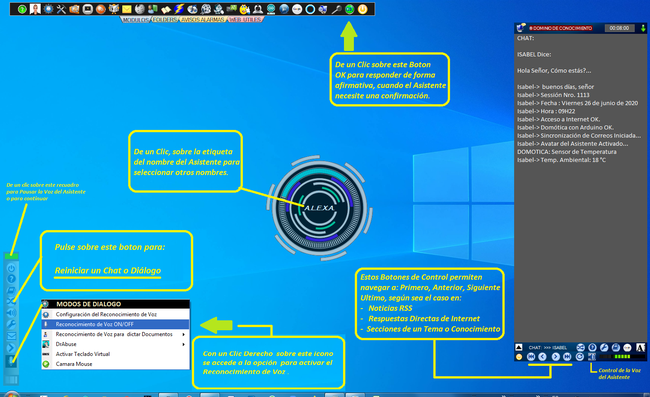Click the Google icon in top toolbar
The width and height of the screenshot is (650, 397).
tap(297, 9)
